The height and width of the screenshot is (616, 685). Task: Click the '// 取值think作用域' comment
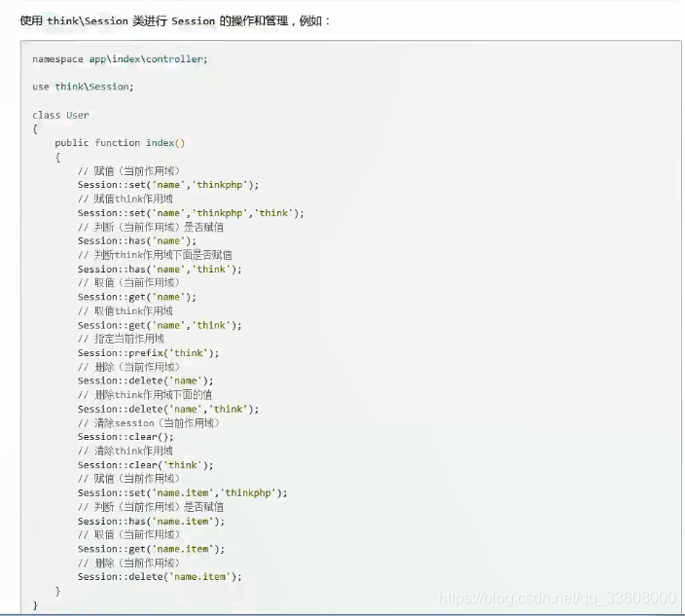125,310
